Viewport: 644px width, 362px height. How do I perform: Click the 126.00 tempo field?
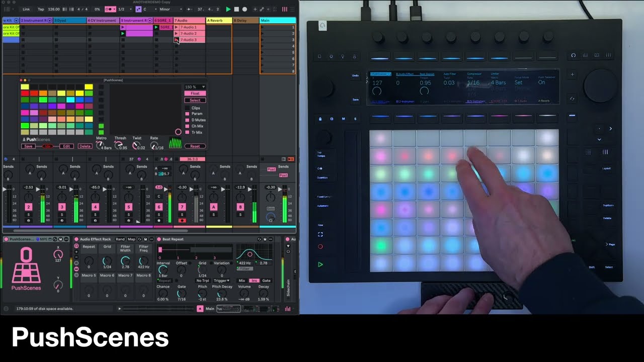53,9
